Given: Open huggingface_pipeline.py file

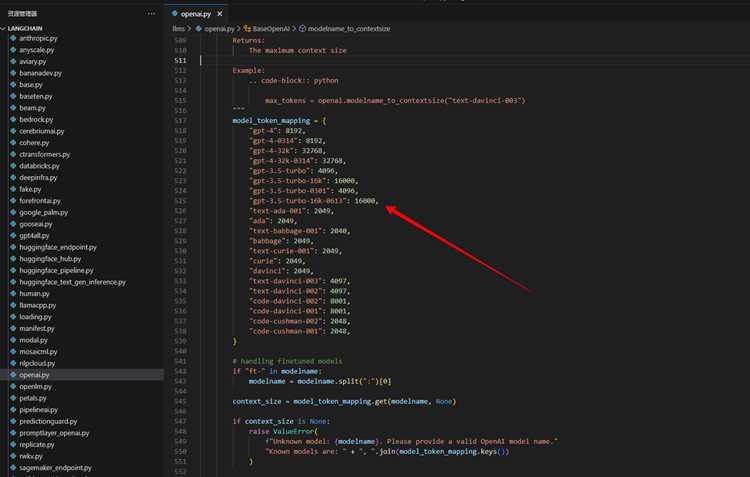Looking at the screenshot, I should pos(56,270).
